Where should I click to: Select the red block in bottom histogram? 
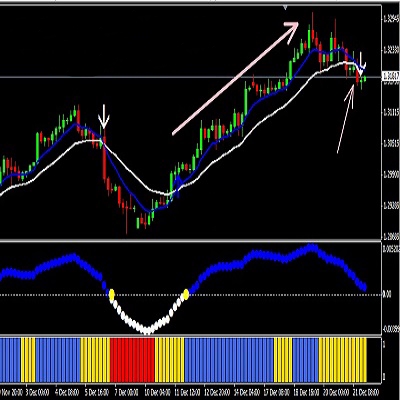132,360
